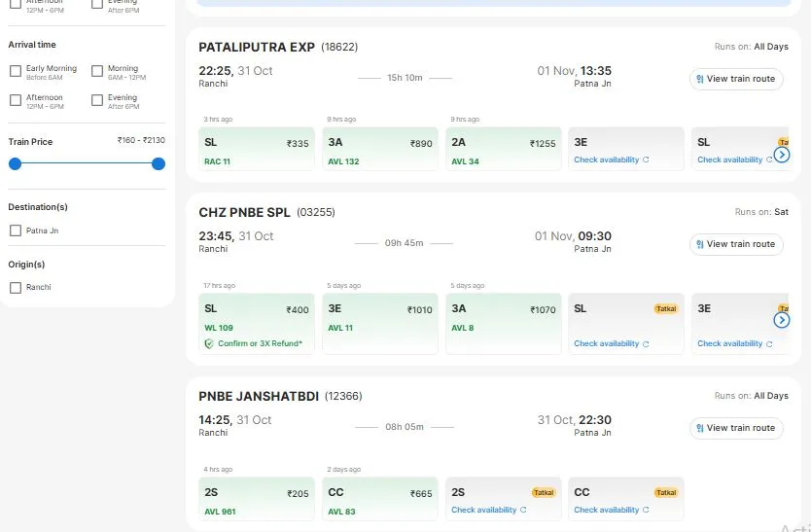Image resolution: width=811 pixels, height=532 pixels.
Task: Select 3E ₹1010 AVL 11 fare card
Action: point(380,324)
